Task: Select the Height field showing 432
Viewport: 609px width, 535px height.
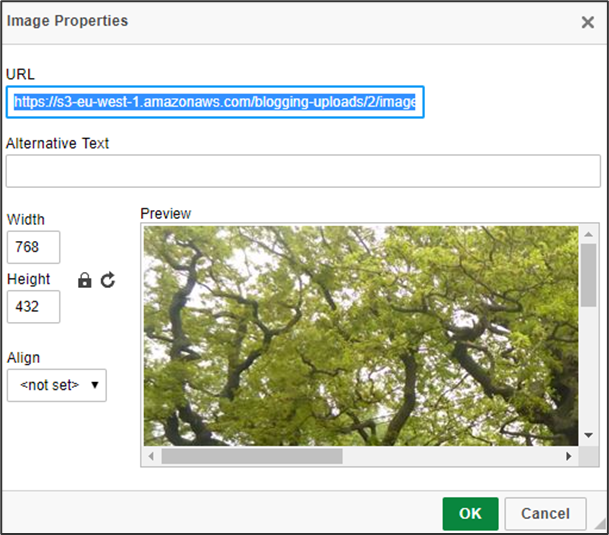Action: (x=33, y=307)
